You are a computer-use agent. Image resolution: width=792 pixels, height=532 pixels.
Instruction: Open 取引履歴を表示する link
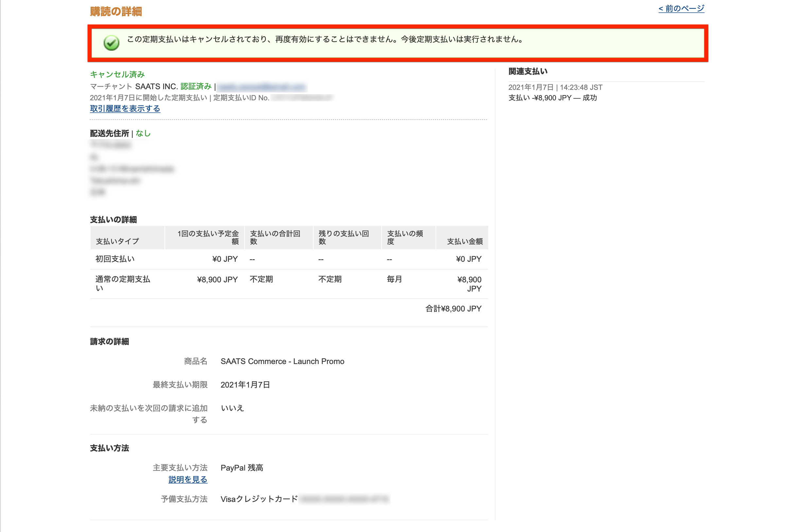(125, 108)
